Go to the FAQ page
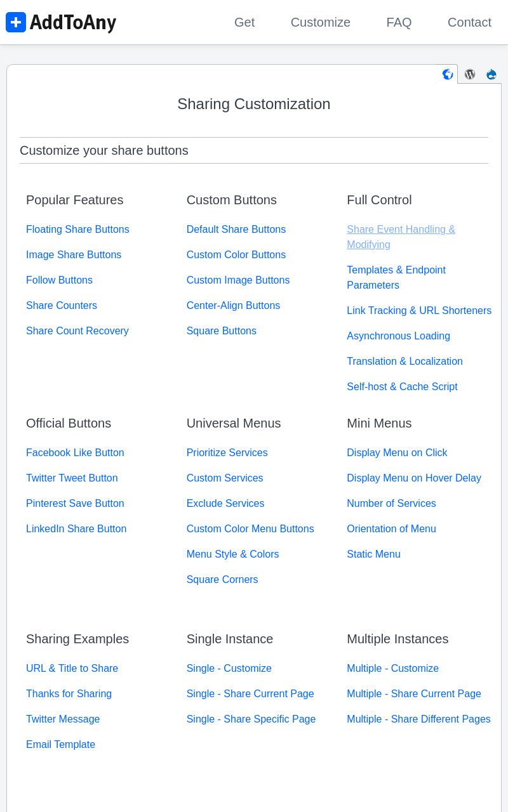 tap(399, 22)
